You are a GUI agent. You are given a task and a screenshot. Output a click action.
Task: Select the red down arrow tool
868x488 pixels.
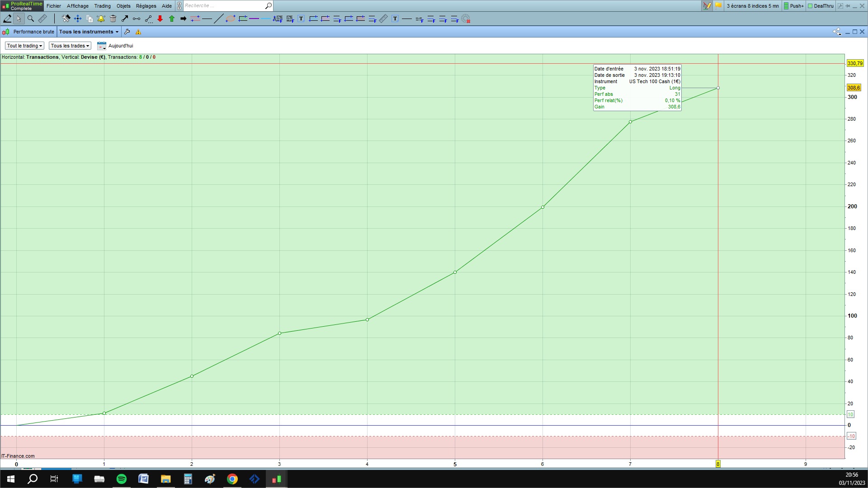(160, 19)
